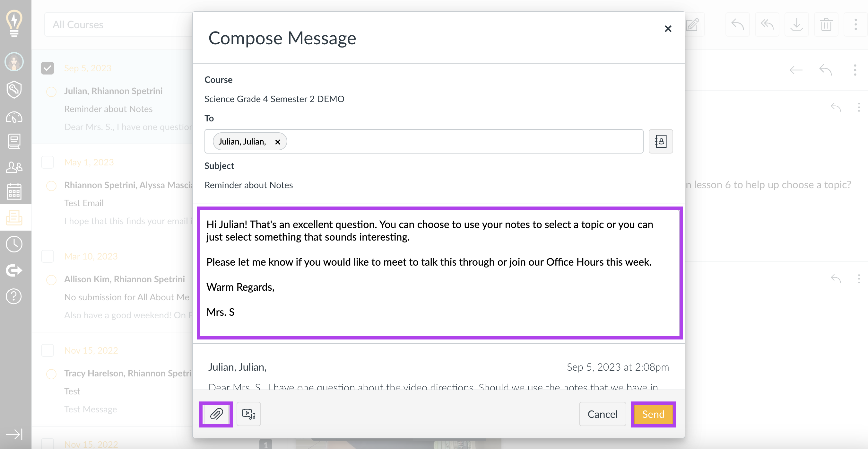Screen dimensions: 868x449
Task: Open the All Courses filter dropdown
Action: pyautogui.click(x=118, y=24)
